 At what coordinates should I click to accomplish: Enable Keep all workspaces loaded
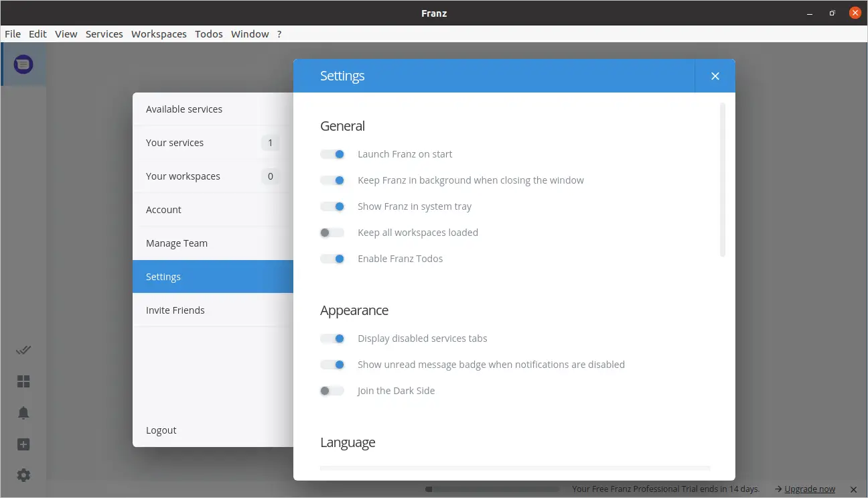tap(332, 233)
